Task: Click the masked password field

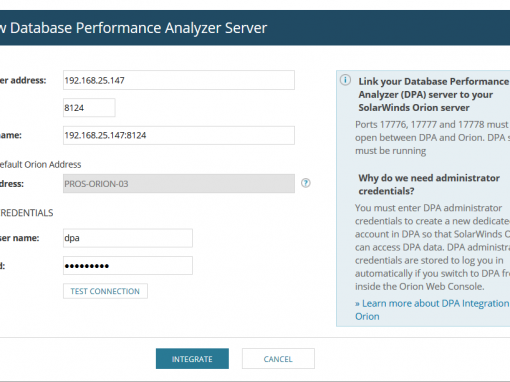Action: (128, 266)
